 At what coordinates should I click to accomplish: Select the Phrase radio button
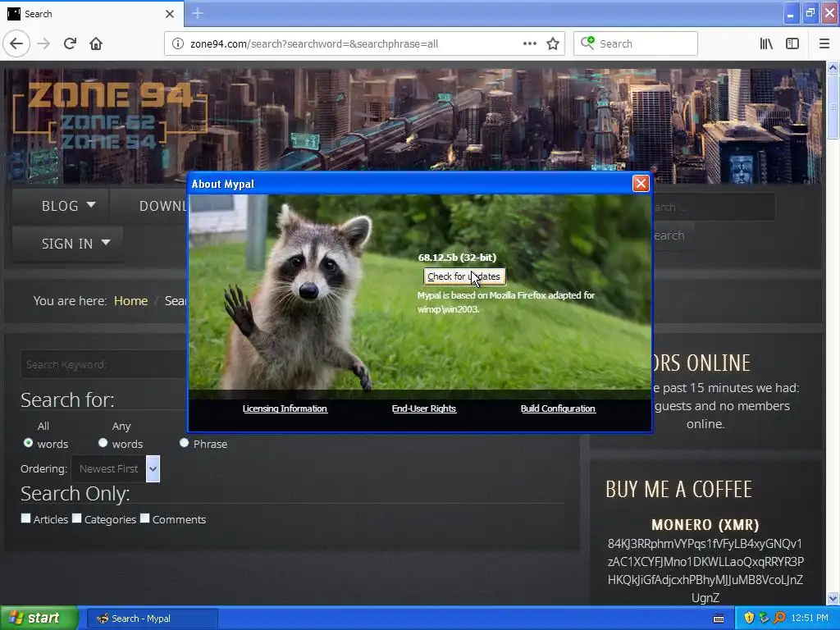tap(185, 443)
